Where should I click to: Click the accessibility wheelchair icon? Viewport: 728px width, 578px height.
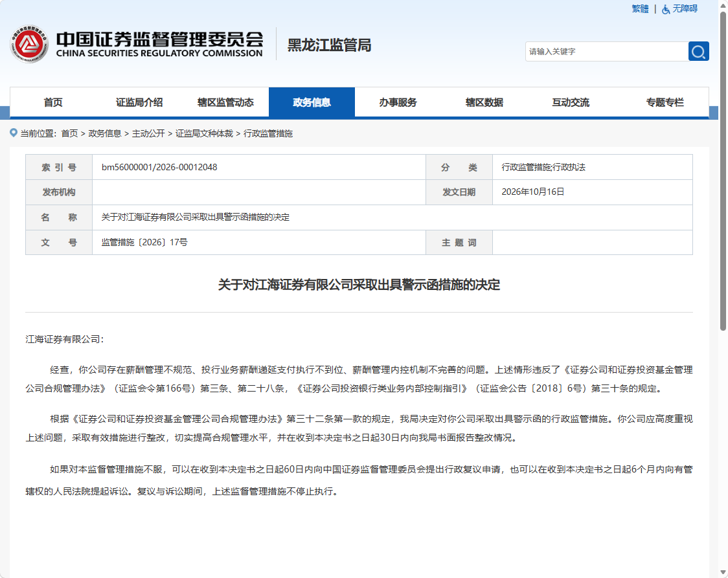tap(666, 9)
